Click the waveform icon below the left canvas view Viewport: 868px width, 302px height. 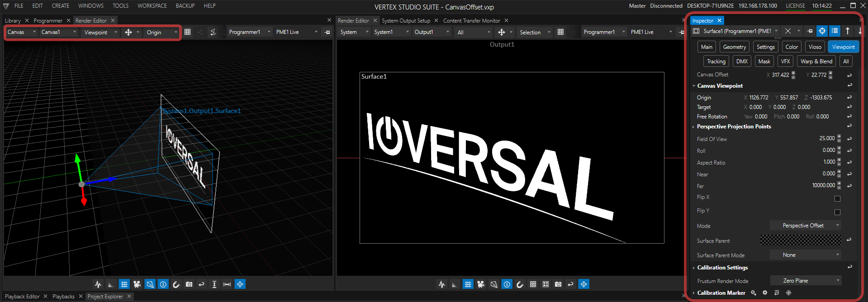pyautogui.click(x=98, y=284)
